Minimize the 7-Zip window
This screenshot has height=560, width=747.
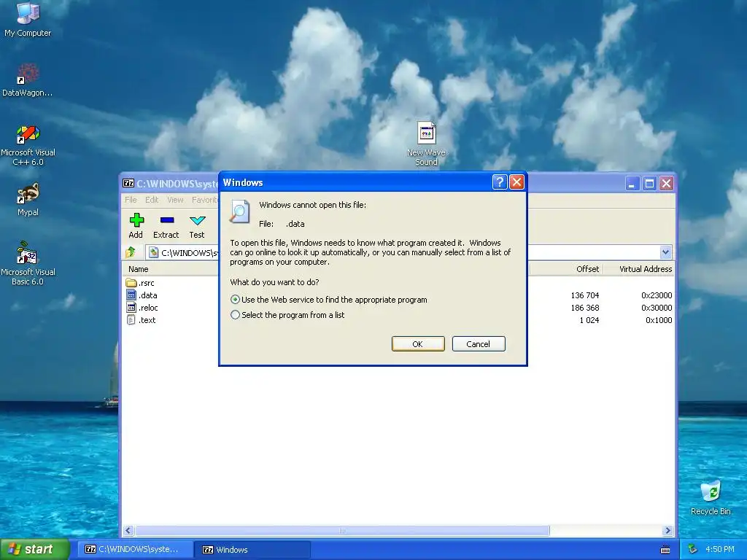coord(632,183)
